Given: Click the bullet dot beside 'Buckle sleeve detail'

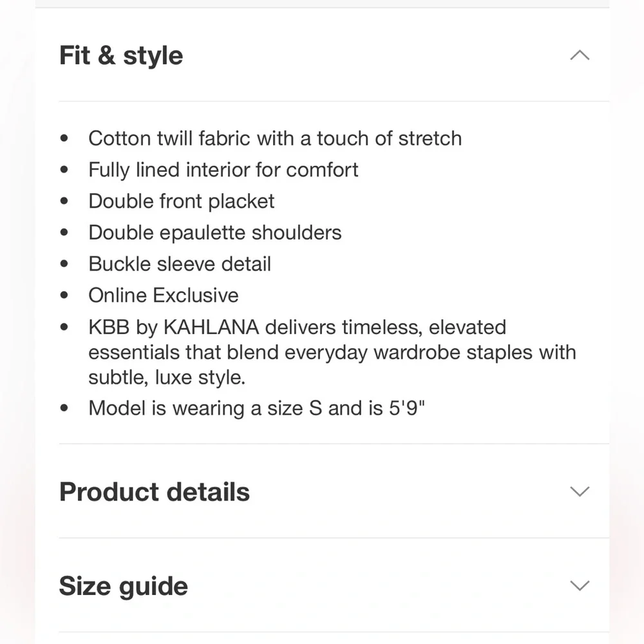Looking at the screenshot, I should click(64, 263).
